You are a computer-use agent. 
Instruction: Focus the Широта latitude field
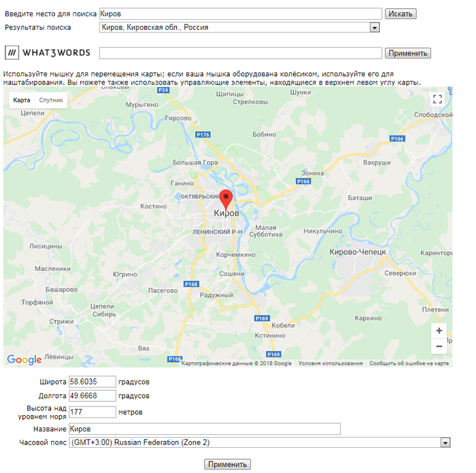click(92, 382)
